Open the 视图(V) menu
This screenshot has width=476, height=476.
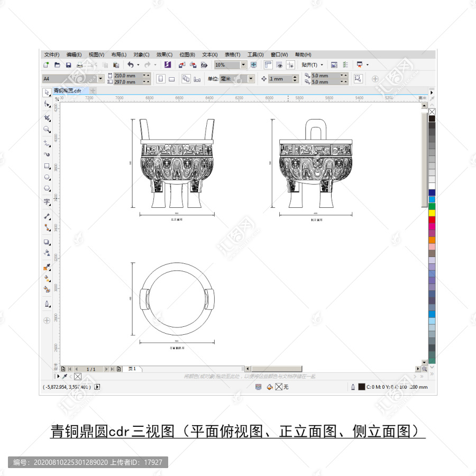coord(97,54)
